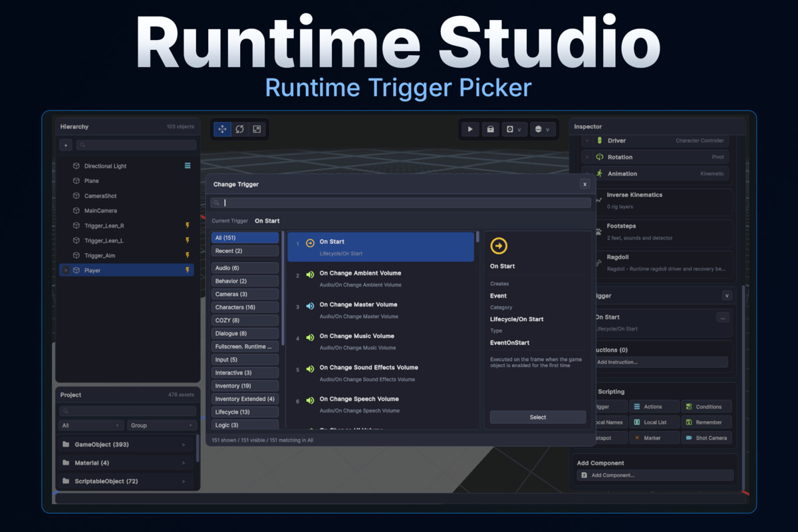Click On Change Sound Effects Volume icon

[310, 369]
